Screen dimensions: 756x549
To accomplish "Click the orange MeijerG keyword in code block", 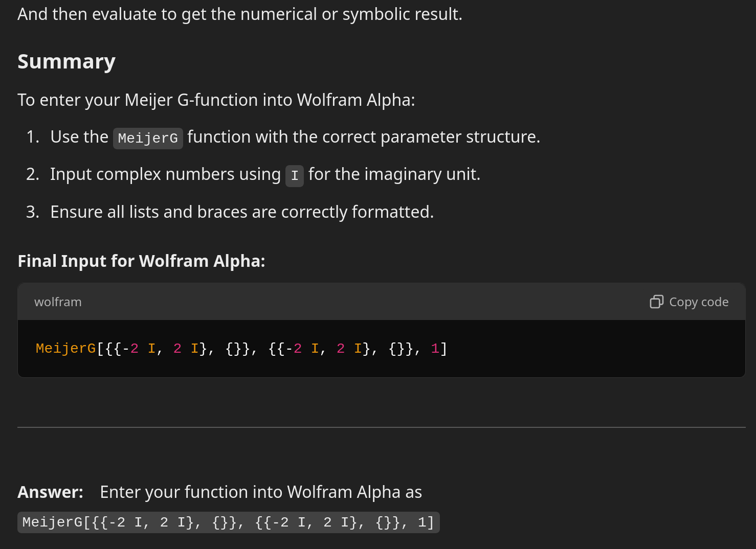I will pyautogui.click(x=65, y=349).
